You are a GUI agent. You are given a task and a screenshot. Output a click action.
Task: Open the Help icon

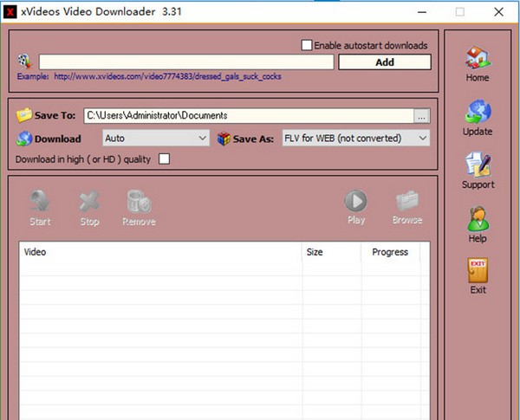pos(478,218)
